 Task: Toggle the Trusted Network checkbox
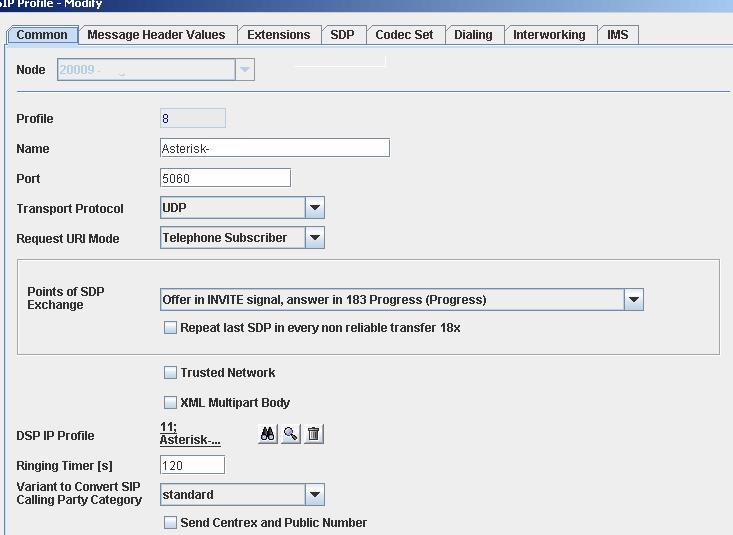coord(170,372)
